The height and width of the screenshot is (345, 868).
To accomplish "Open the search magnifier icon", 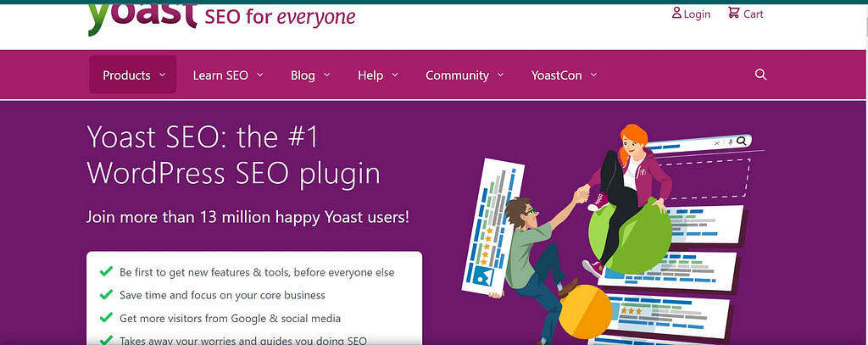I will point(760,75).
